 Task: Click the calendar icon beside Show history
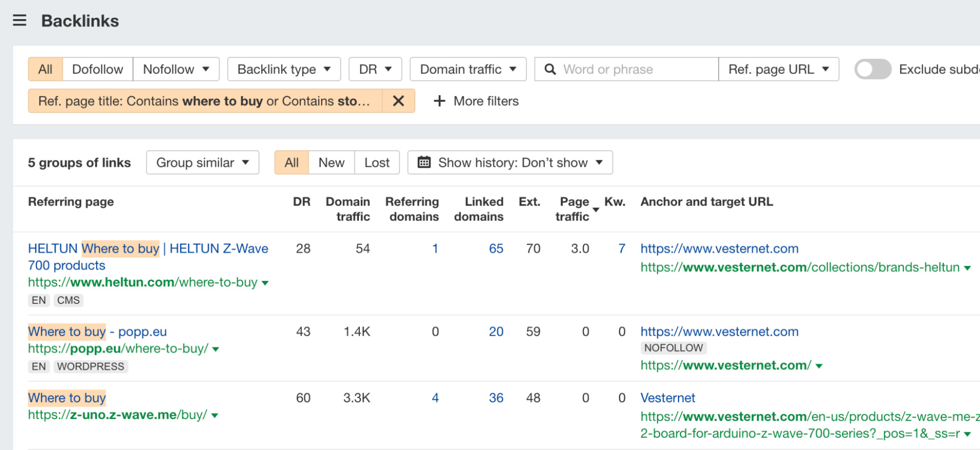click(x=424, y=162)
